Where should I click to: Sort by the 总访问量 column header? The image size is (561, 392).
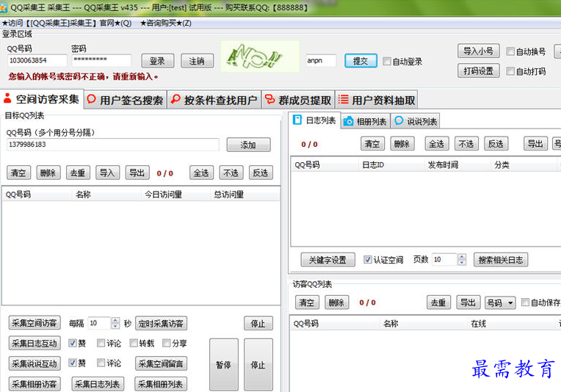pyautogui.click(x=245, y=195)
